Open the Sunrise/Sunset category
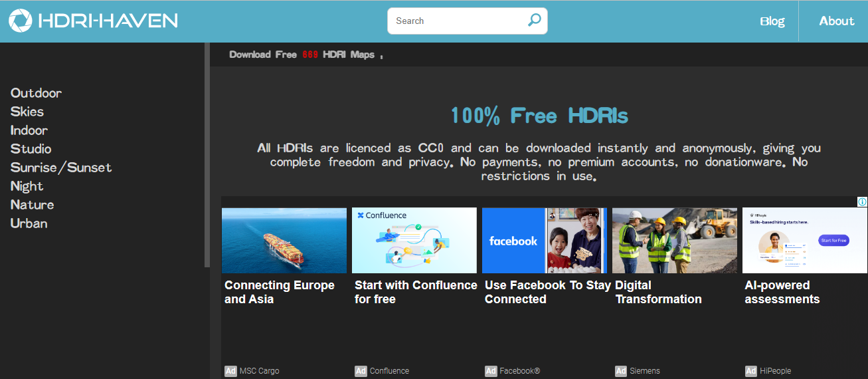The width and height of the screenshot is (868, 379). 61,168
